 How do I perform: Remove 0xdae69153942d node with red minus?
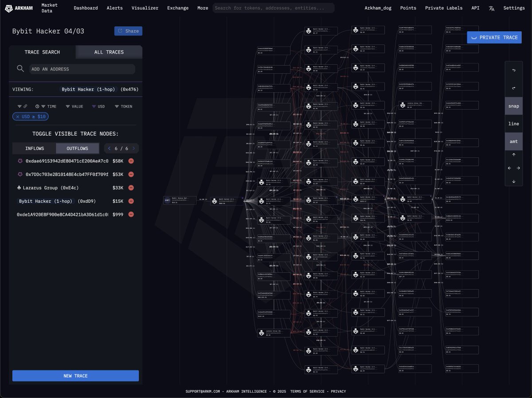click(x=131, y=161)
